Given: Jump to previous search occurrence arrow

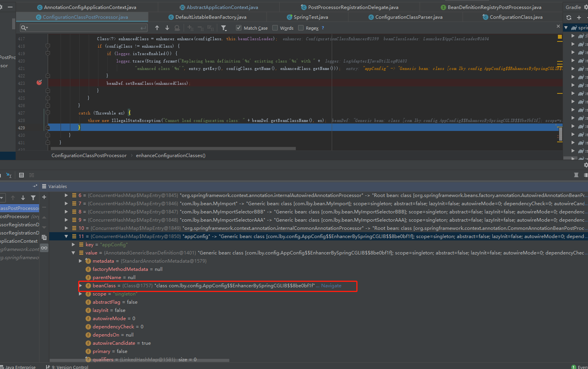Looking at the screenshot, I should [157, 28].
